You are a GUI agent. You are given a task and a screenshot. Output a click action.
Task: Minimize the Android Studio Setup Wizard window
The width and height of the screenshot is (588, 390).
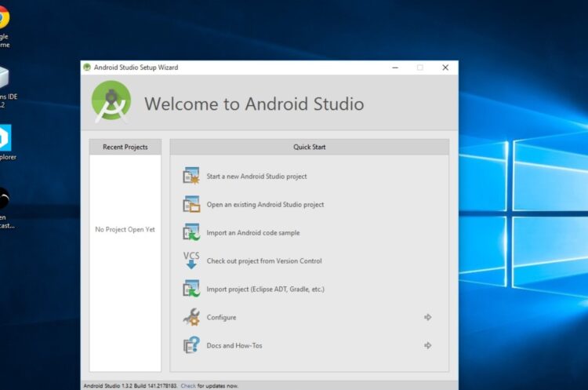pos(395,67)
